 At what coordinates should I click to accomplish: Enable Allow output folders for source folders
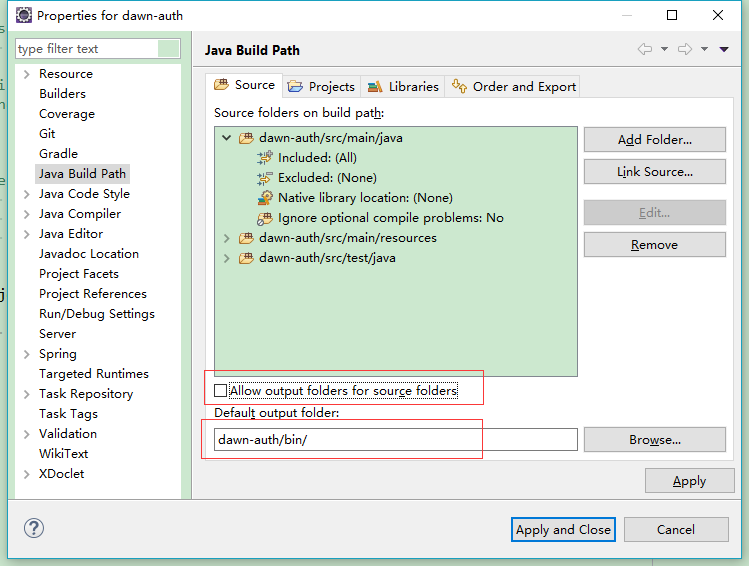click(x=220, y=391)
